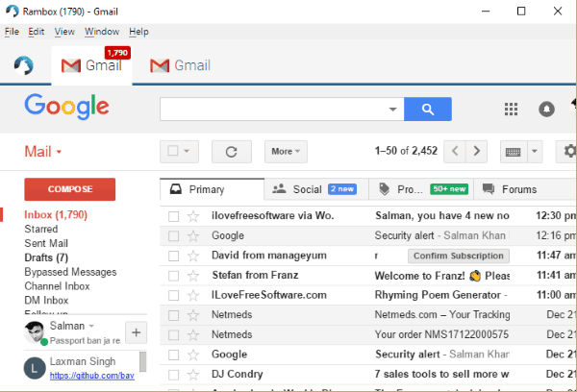Open the DM Inbox label
577x392 pixels.
(46, 301)
